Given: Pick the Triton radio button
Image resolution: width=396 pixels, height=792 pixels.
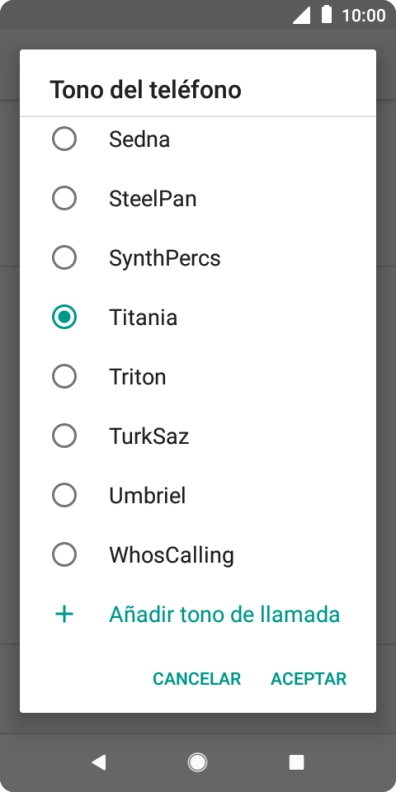Looking at the screenshot, I should coord(64,377).
